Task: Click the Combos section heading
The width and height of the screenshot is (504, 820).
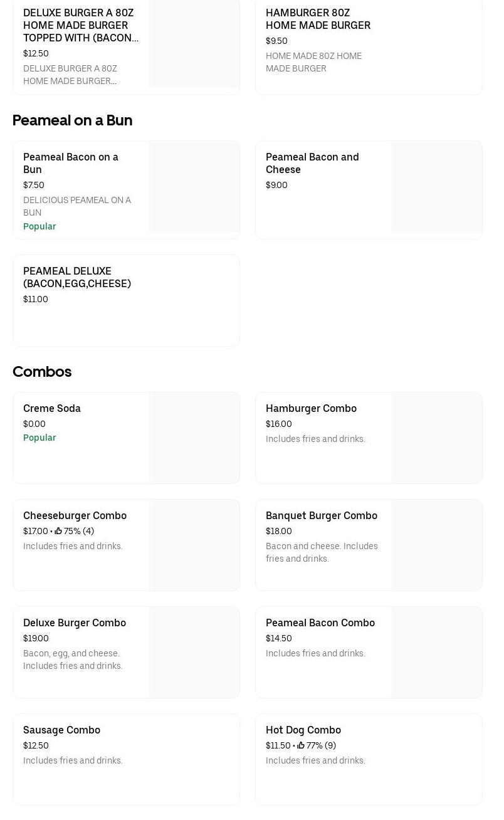Action: (42, 372)
